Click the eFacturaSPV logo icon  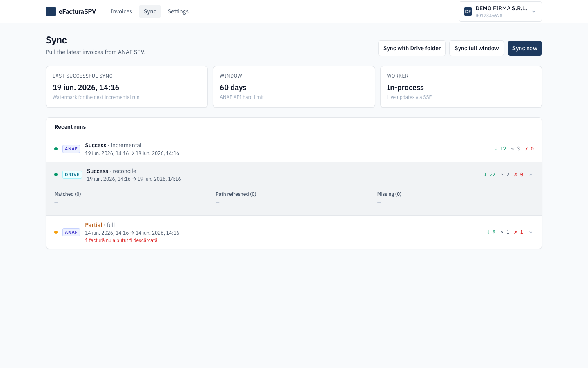pyautogui.click(x=51, y=11)
